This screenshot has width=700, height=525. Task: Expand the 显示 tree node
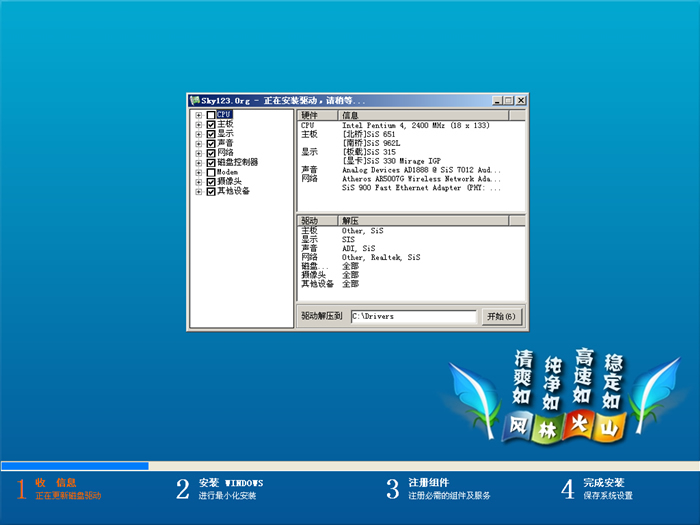[199, 134]
